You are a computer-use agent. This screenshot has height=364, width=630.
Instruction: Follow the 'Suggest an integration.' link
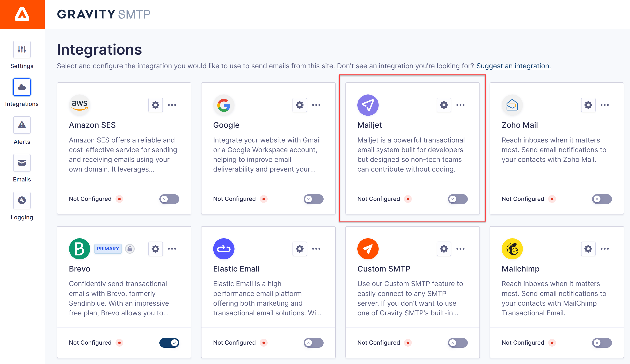coord(513,66)
